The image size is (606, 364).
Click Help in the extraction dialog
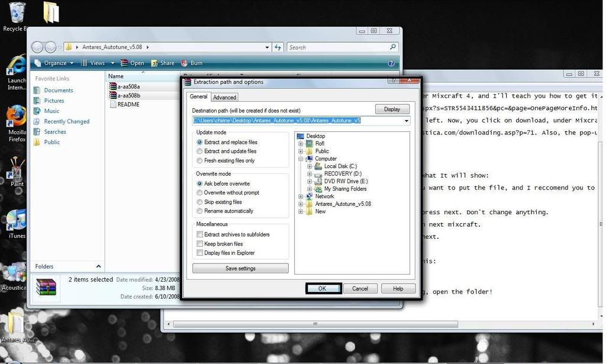398,289
